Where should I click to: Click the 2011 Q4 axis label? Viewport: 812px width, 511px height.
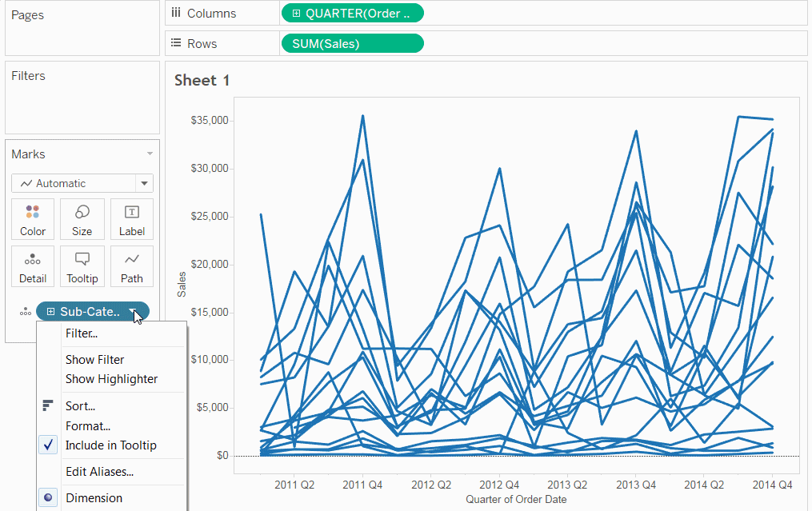tap(362, 485)
